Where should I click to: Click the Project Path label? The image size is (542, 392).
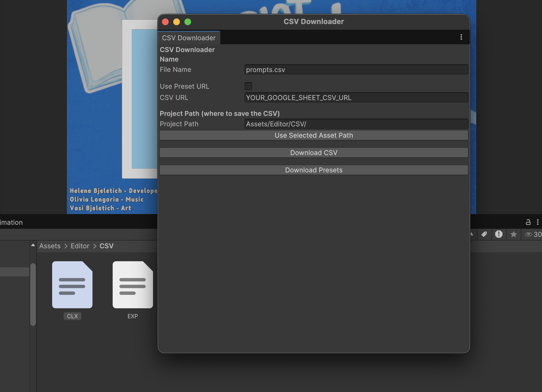coord(179,124)
